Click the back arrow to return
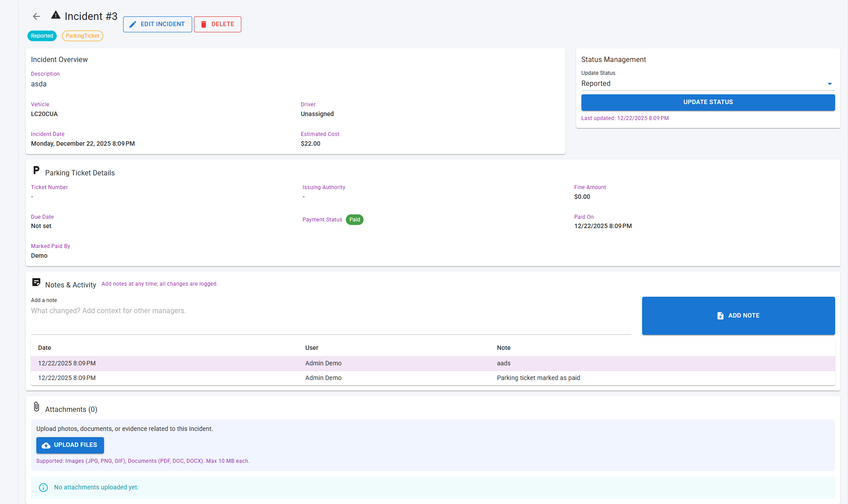 pyautogui.click(x=36, y=16)
